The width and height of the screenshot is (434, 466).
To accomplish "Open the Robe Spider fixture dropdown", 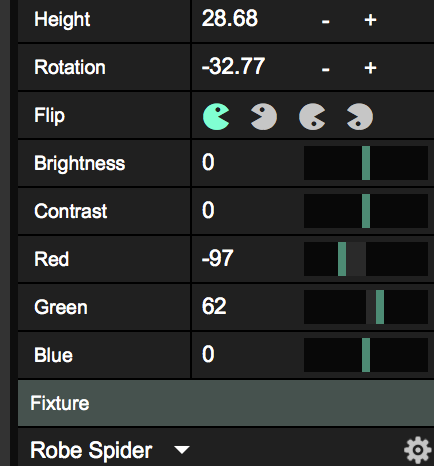I will [182, 450].
